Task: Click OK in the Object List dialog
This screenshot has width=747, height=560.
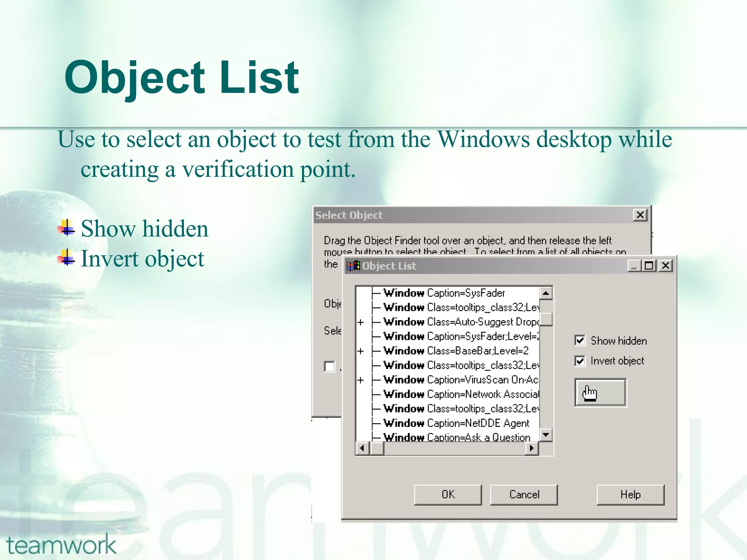Action: (448, 495)
